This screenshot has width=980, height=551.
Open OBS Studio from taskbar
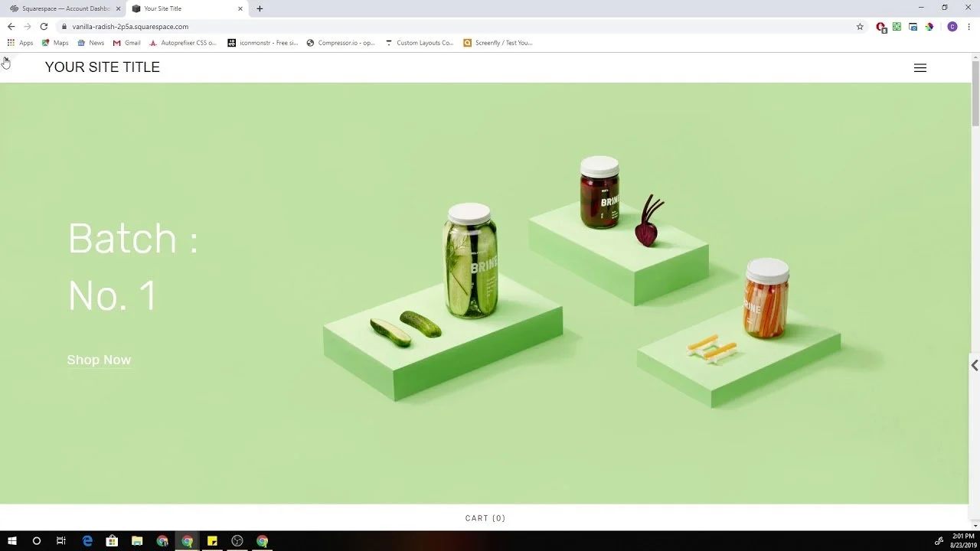pyautogui.click(x=237, y=541)
